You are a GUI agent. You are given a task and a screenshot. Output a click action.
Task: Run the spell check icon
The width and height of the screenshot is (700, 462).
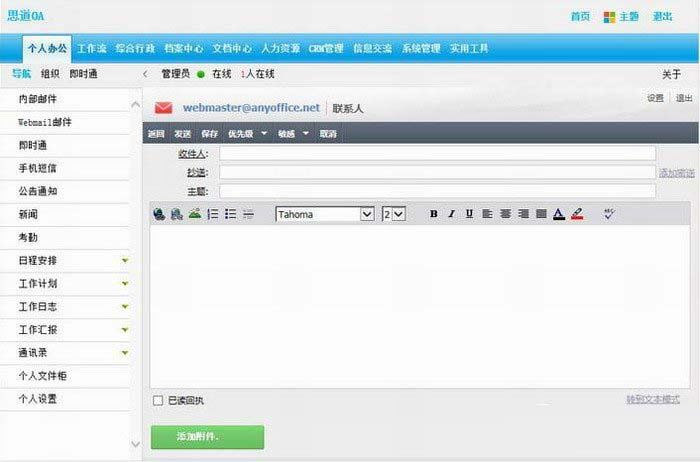pyautogui.click(x=609, y=214)
